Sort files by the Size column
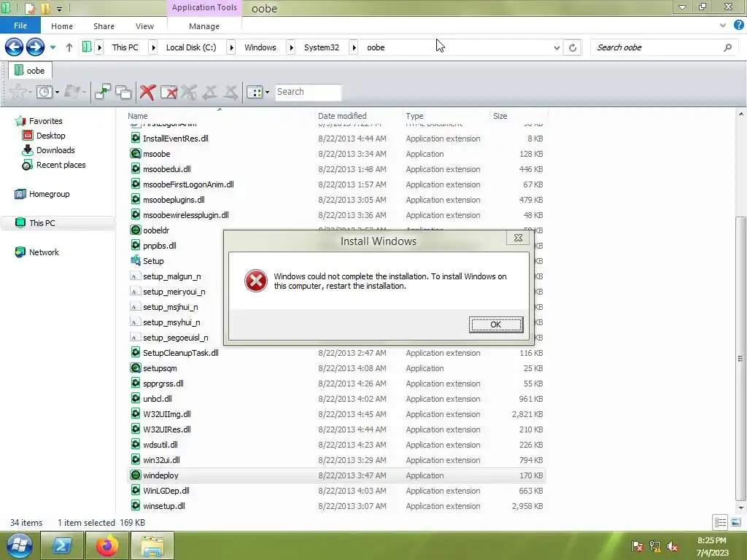This screenshot has height=560, width=747. tap(500, 116)
